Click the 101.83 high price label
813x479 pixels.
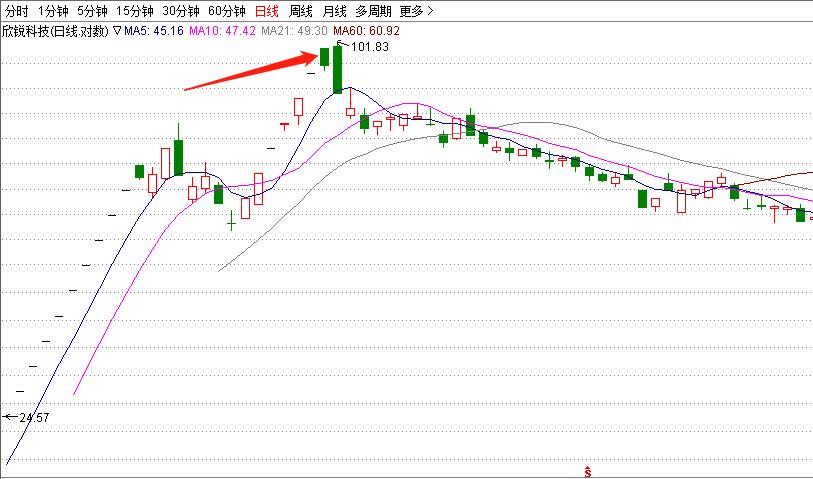(x=370, y=47)
